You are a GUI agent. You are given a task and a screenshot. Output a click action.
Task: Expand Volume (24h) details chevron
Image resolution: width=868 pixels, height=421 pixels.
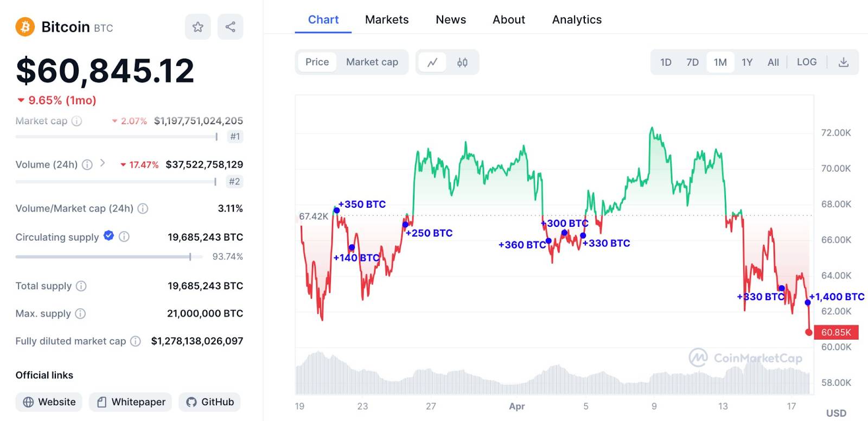(x=103, y=163)
